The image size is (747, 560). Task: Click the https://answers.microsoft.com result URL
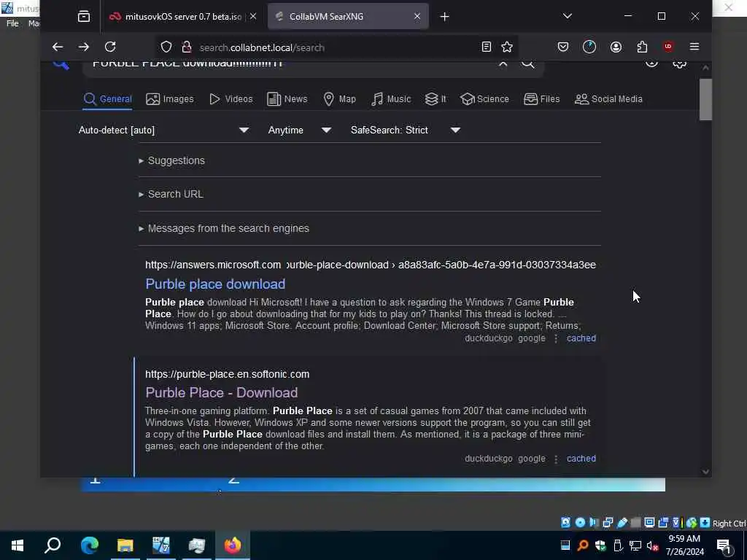[x=213, y=265]
